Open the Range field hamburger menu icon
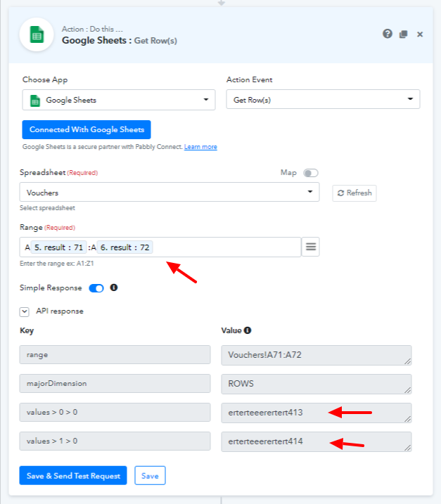 click(x=310, y=247)
